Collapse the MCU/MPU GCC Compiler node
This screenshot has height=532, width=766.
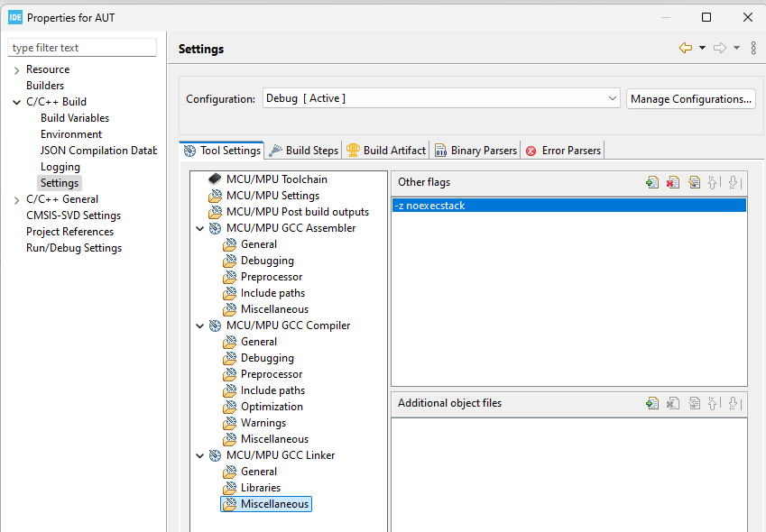[199, 326]
